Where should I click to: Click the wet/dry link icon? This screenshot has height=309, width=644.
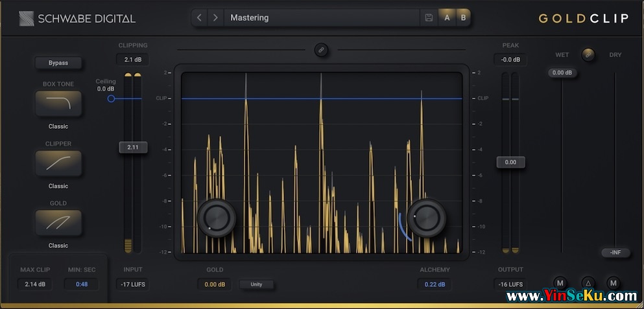click(588, 54)
